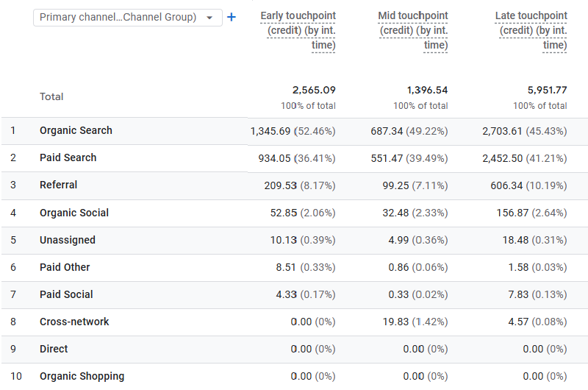
Task: Click the Total row label
Action: (51, 97)
